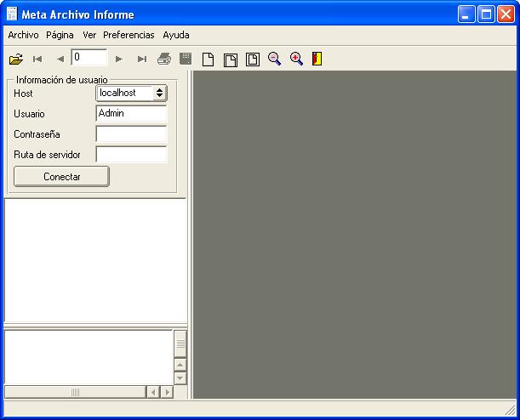
Task: Click the page number input box
Action: (89, 58)
